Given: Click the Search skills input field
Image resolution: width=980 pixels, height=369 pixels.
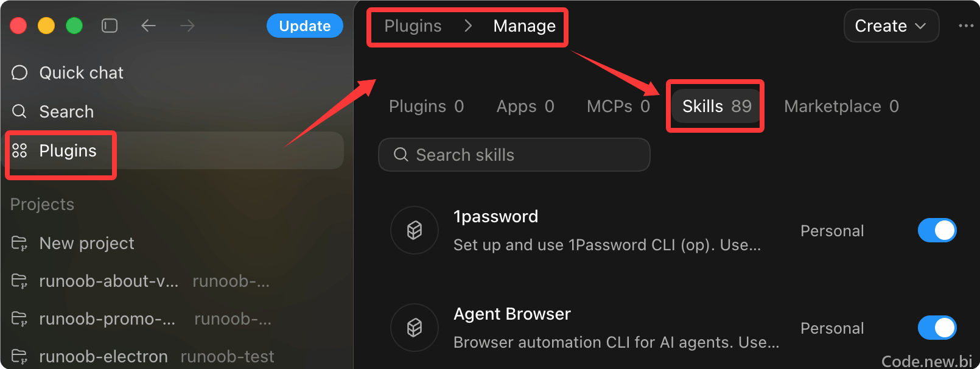Looking at the screenshot, I should pos(514,155).
